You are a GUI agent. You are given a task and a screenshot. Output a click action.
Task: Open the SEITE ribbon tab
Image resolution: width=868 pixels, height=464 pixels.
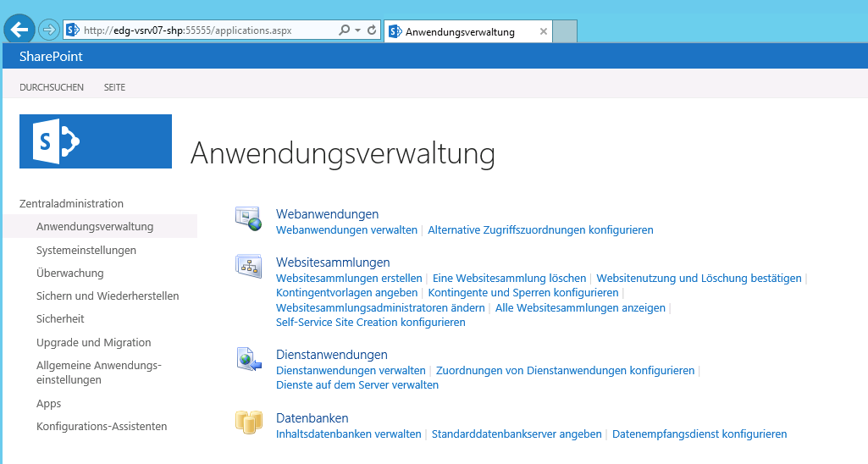tap(114, 87)
